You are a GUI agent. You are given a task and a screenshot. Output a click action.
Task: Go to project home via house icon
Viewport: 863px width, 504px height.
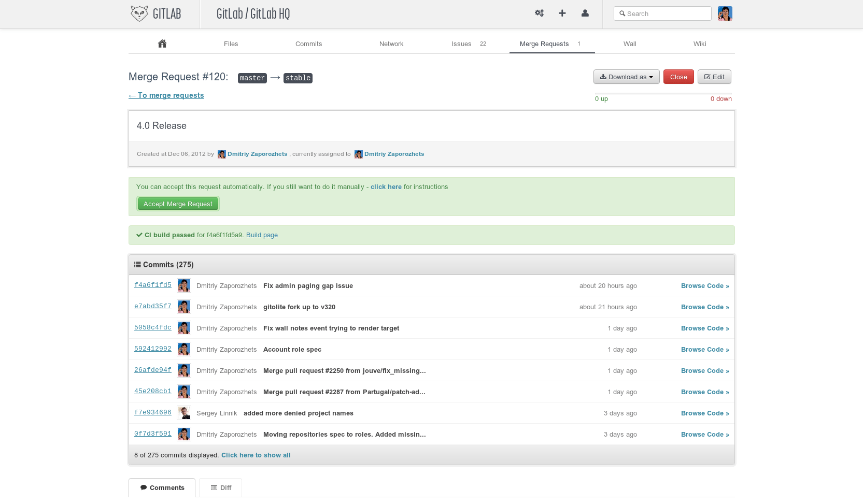tap(162, 44)
